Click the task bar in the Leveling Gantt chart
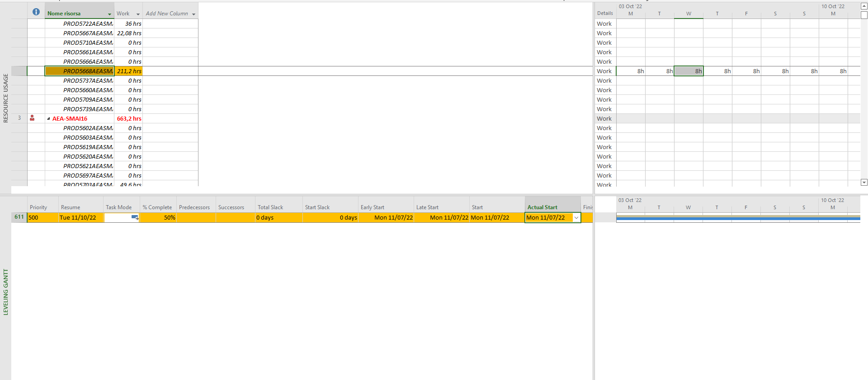 738,218
